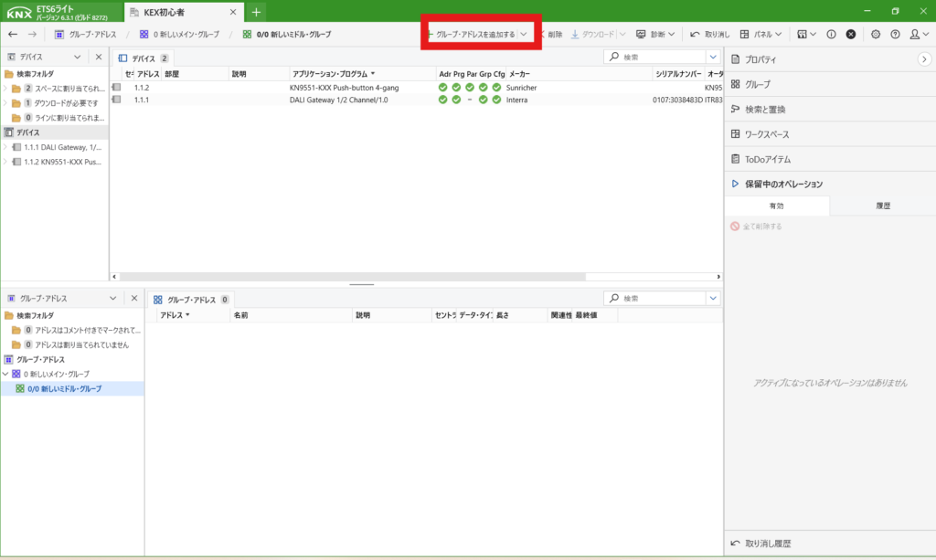
Task: Select the KN9551-KXX Push-button 4-gang row
Action: [x=344, y=88]
